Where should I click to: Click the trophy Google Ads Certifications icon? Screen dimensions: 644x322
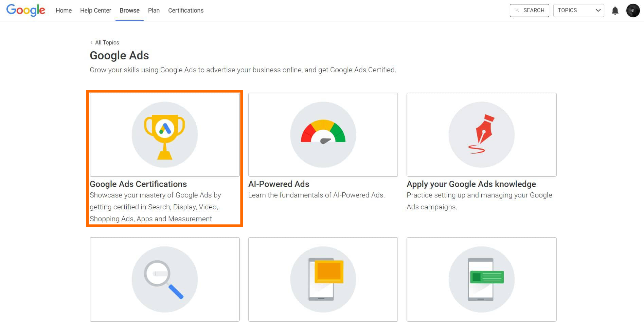click(x=165, y=135)
